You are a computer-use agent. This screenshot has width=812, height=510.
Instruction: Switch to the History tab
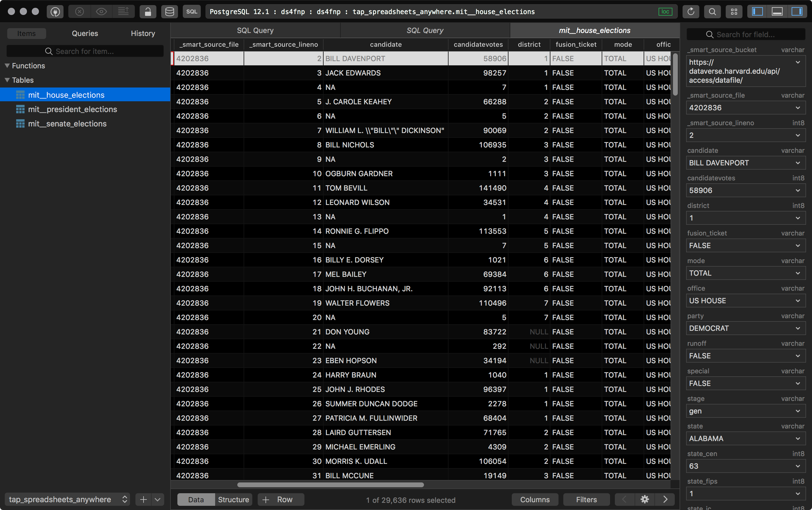tap(143, 33)
